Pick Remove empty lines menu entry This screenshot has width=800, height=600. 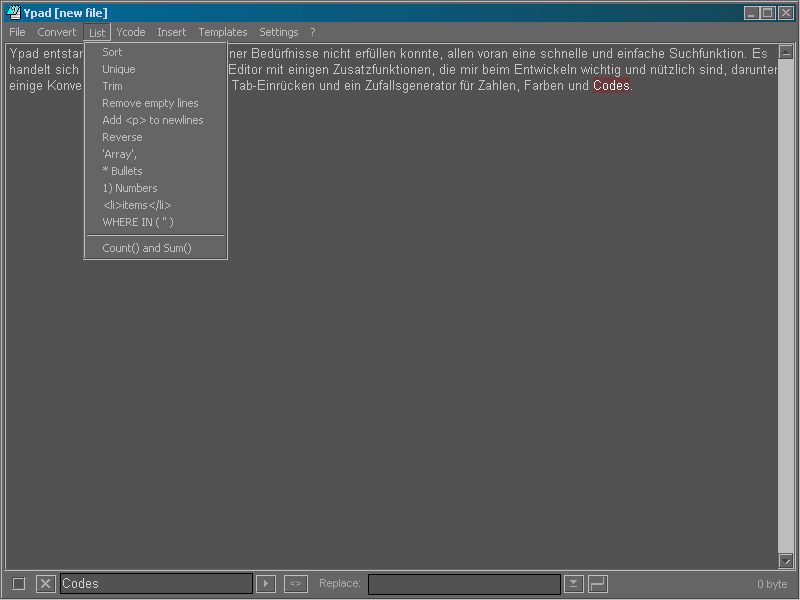coord(150,103)
